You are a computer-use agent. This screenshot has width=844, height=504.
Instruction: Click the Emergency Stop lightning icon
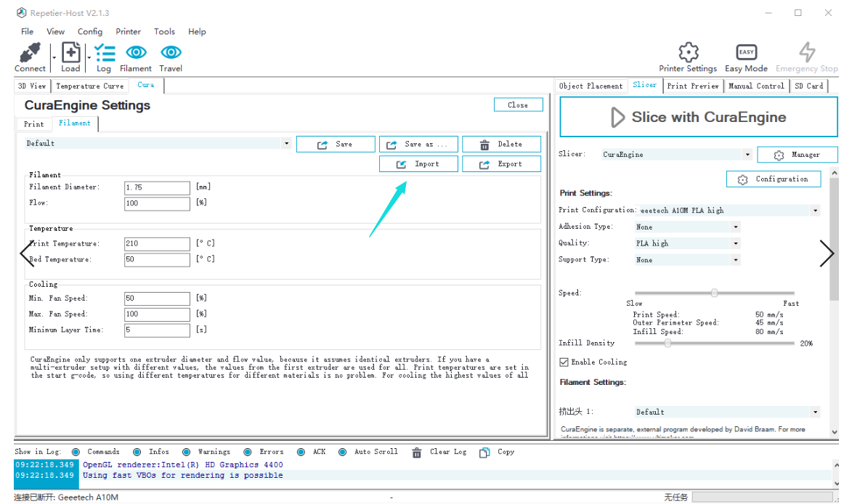[806, 52]
